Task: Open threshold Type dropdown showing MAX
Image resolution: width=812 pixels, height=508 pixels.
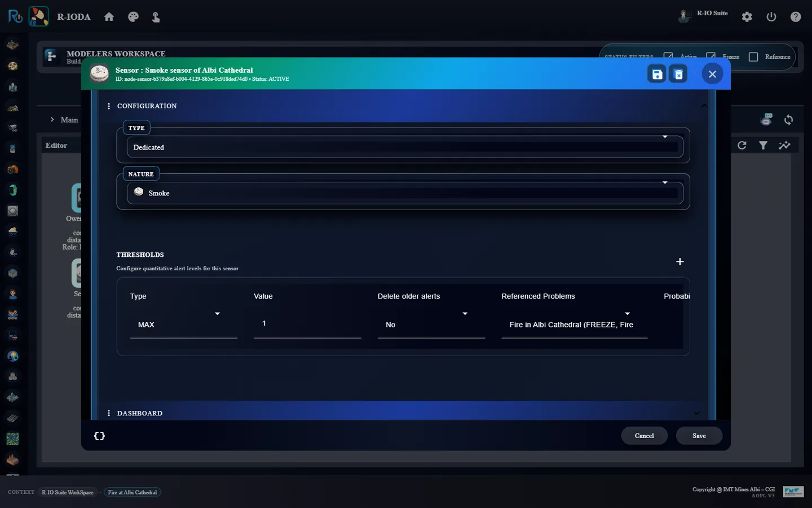Action: (x=183, y=325)
